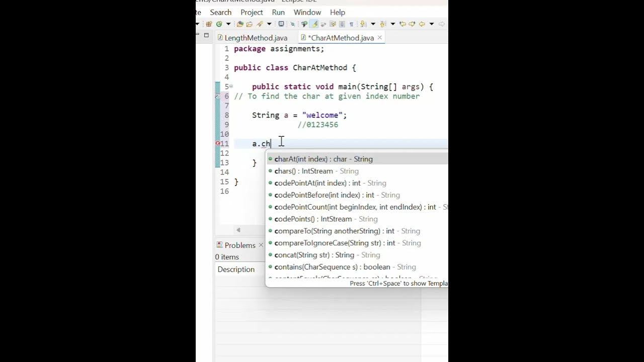This screenshot has height=362, width=644.
Task: Click the "welcome" string literal on line 8
Action: [x=323, y=115]
